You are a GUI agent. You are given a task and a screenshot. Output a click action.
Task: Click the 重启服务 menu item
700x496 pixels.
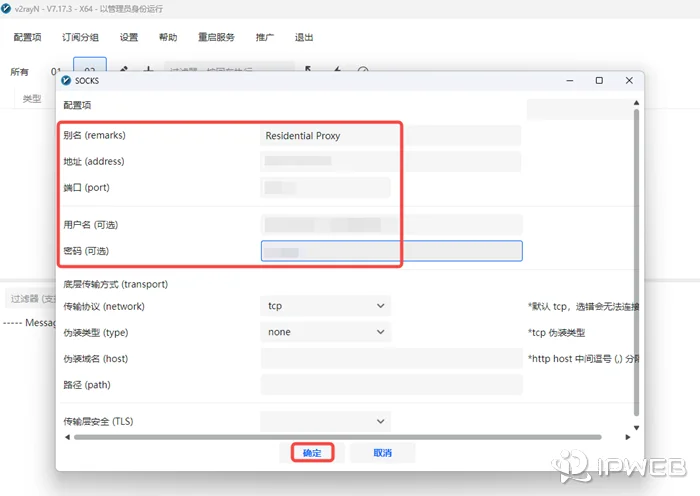pos(216,37)
